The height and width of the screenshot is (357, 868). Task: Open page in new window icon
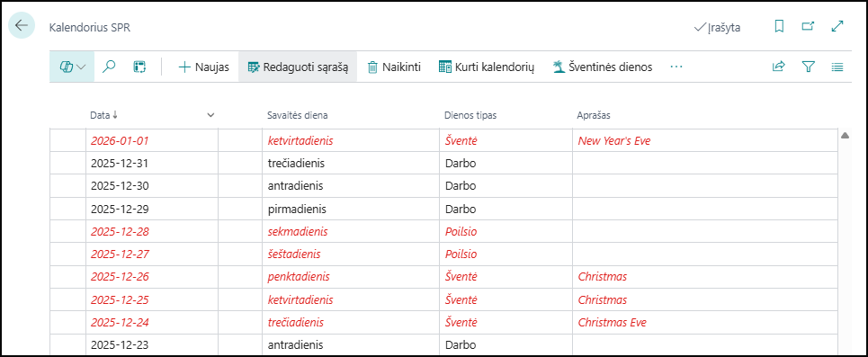(x=809, y=27)
